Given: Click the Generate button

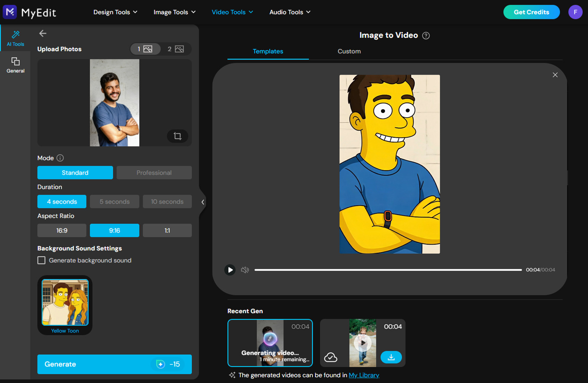Looking at the screenshot, I should 114,364.
